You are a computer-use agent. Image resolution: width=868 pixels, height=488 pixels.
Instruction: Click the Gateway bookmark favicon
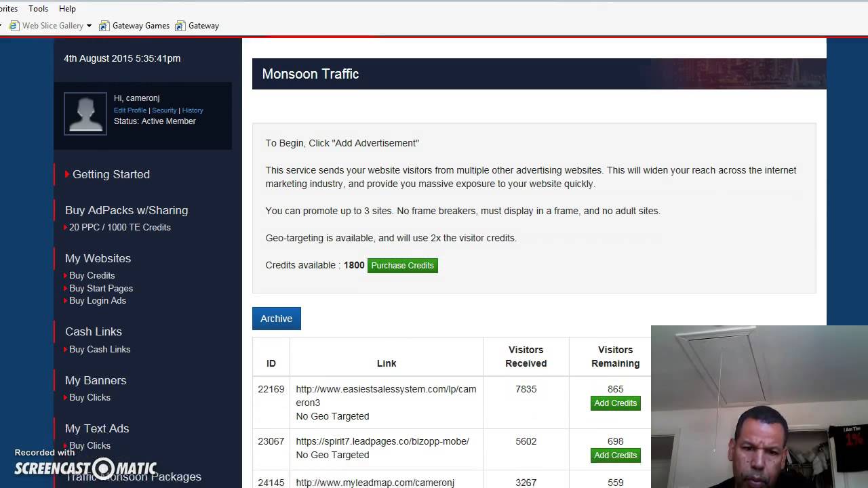coord(180,26)
